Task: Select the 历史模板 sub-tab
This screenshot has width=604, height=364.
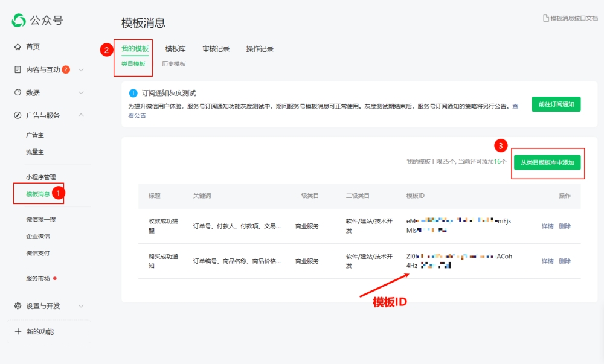Action: click(174, 64)
